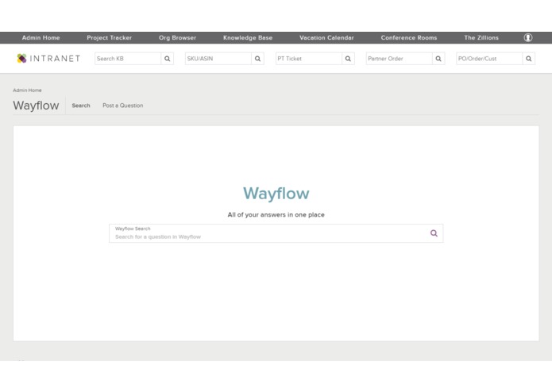Click the purple Wayflow search magnifier icon
This screenshot has width=552, height=392.
[x=434, y=233]
